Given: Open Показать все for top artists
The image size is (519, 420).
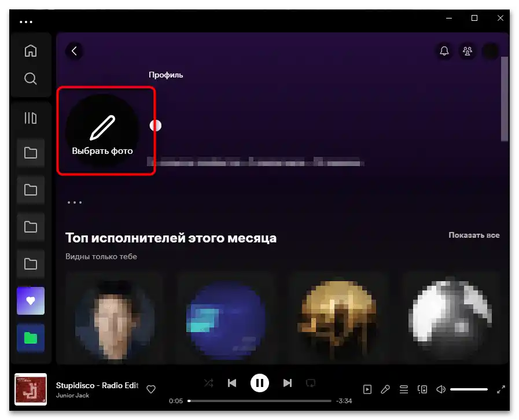Looking at the screenshot, I should 476,235.
